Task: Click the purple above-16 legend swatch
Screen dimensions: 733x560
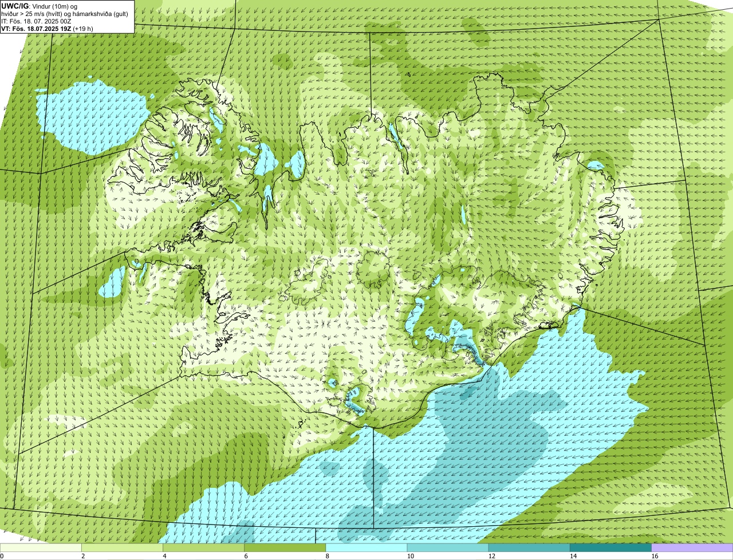Action: tap(692, 547)
